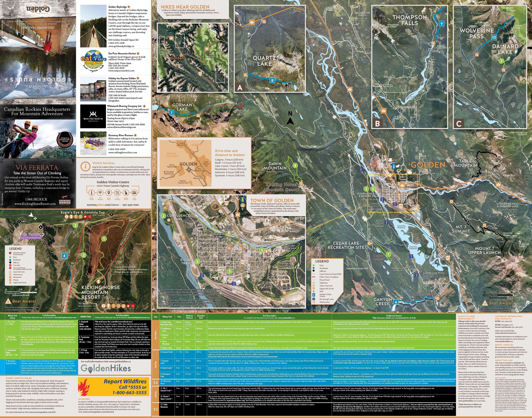Click the tourismgolden.com/visitors web address
Viewport: 532px width, 418px height.
coord(103,205)
